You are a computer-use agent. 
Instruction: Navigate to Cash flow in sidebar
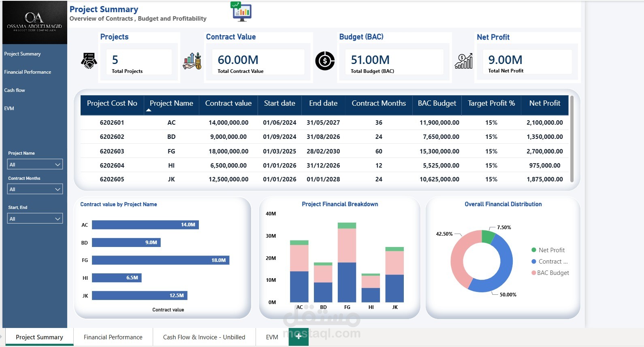pos(15,90)
